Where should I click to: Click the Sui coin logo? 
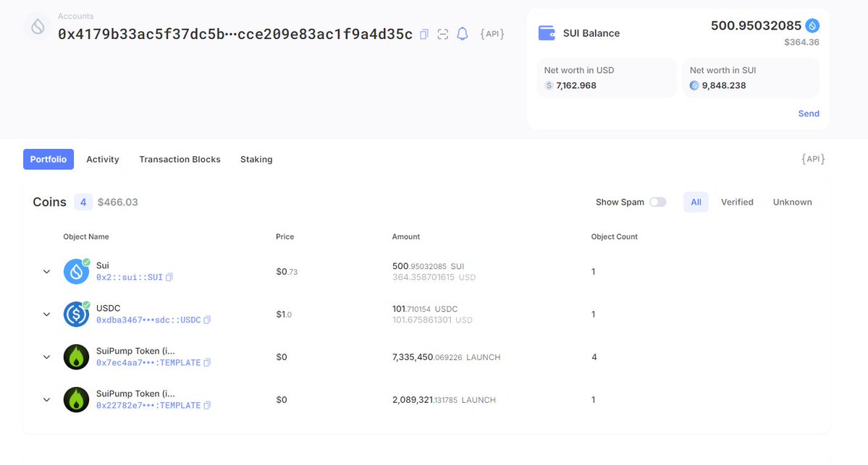[77, 271]
